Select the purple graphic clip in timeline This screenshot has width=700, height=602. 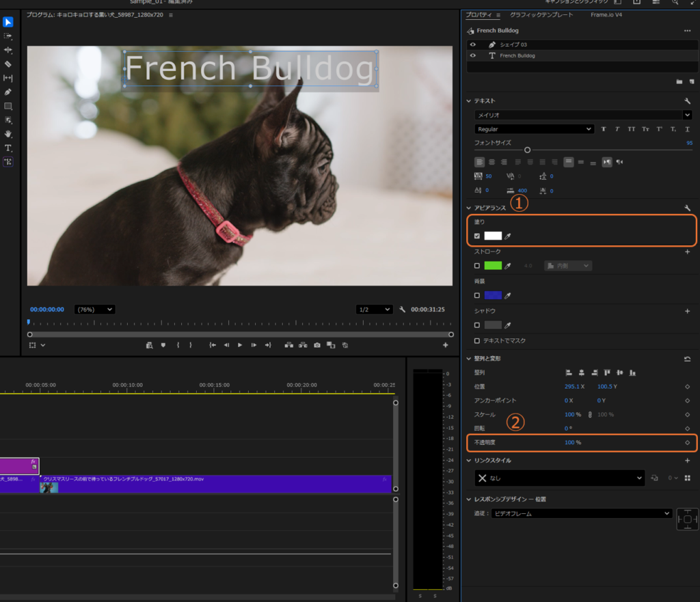pos(19,466)
